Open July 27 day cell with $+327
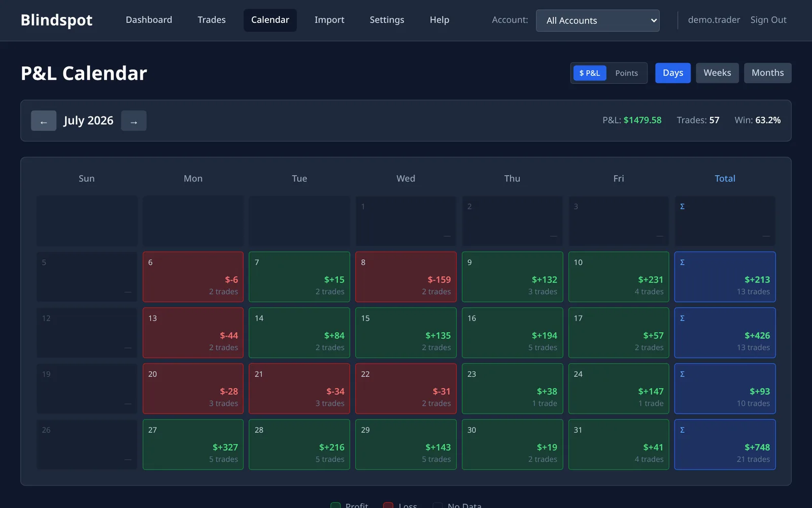This screenshot has width=812, height=508. pyautogui.click(x=193, y=444)
